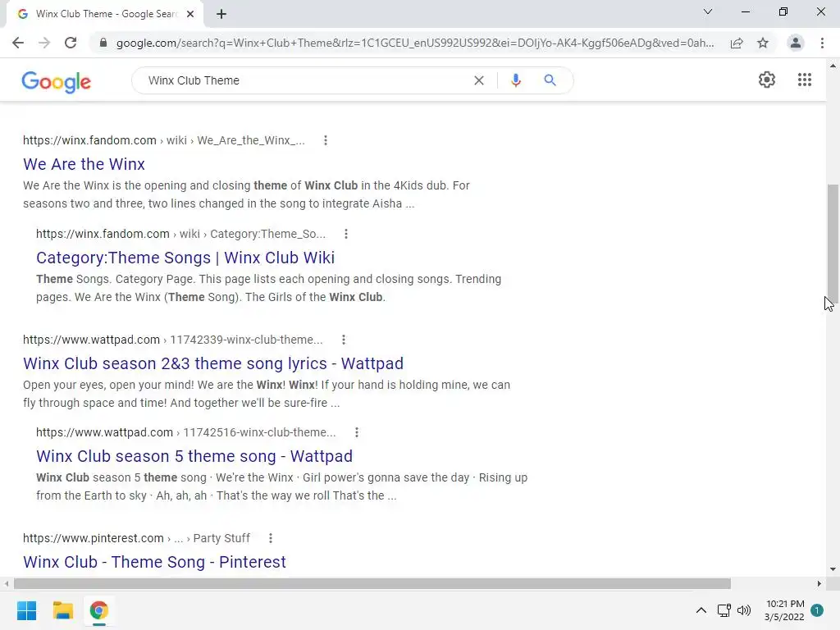Open tab search chevron in title bar
Viewport: 840px width, 630px height.
[x=708, y=11]
